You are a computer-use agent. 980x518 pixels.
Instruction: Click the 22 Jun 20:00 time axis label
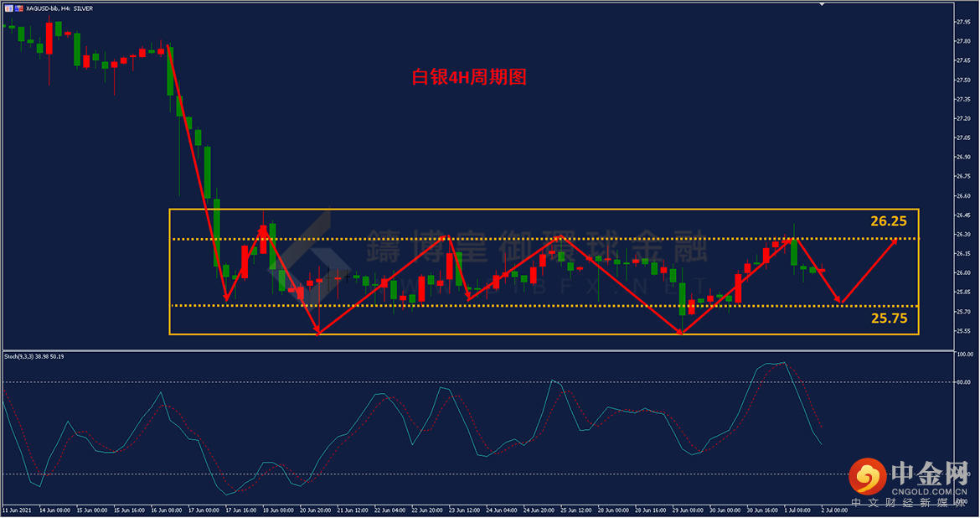point(427,510)
